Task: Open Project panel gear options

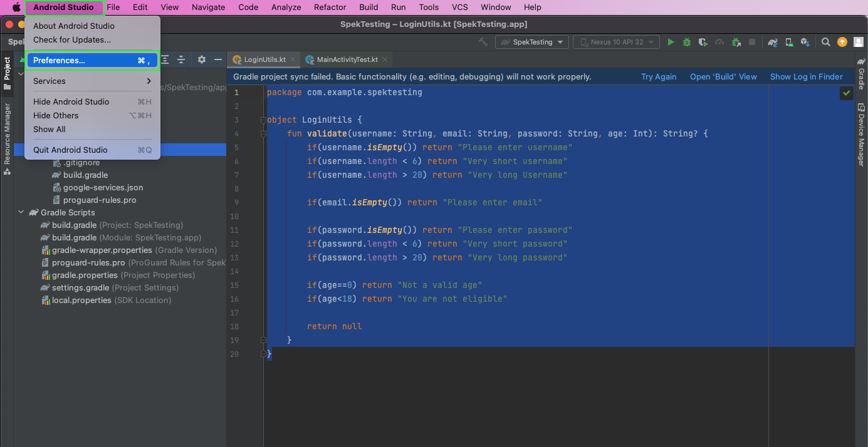Action: pyautogui.click(x=202, y=59)
